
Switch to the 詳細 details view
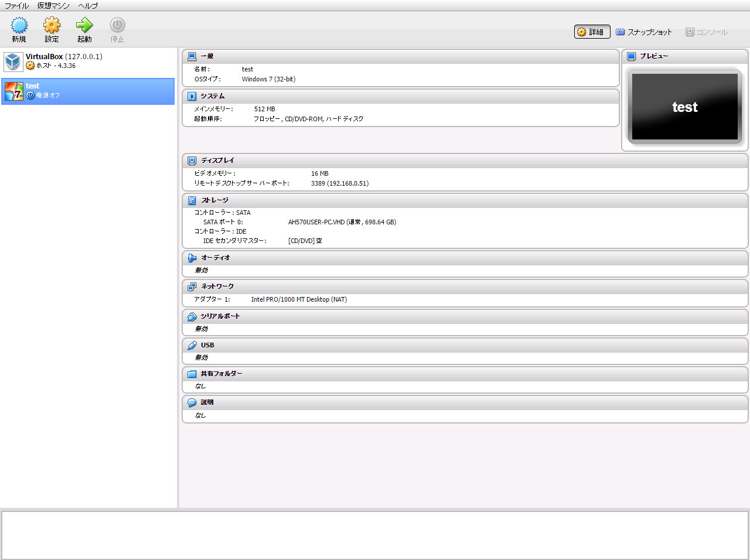click(x=592, y=32)
